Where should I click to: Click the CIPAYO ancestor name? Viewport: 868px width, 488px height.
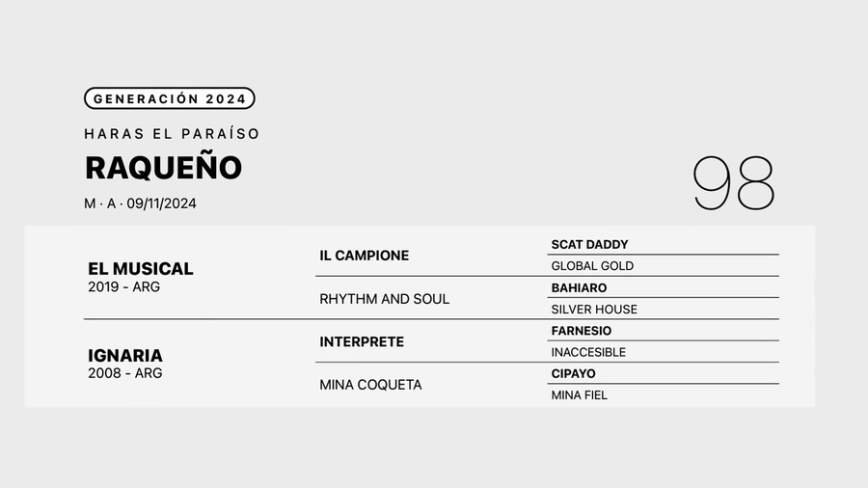[x=574, y=373]
